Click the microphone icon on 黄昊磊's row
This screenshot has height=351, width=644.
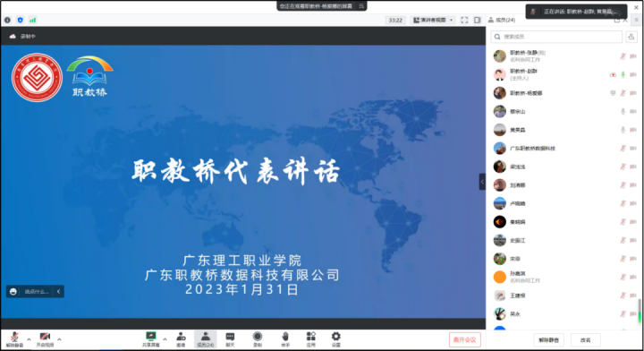[623, 130]
